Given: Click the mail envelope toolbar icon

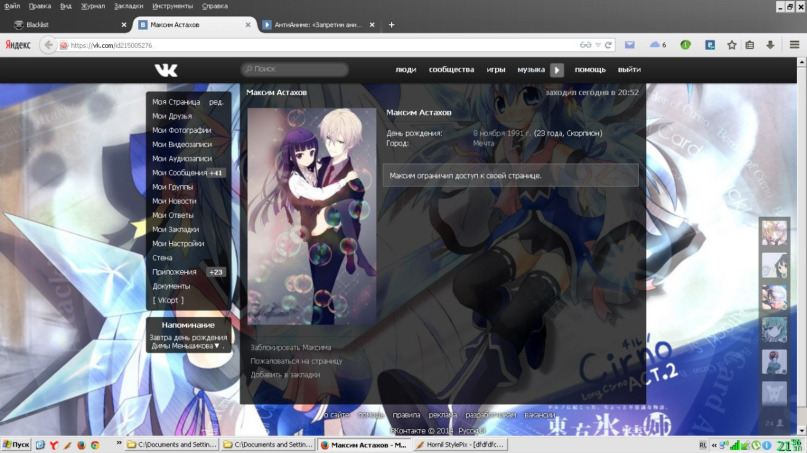Looking at the screenshot, I should pyautogui.click(x=629, y=45).
